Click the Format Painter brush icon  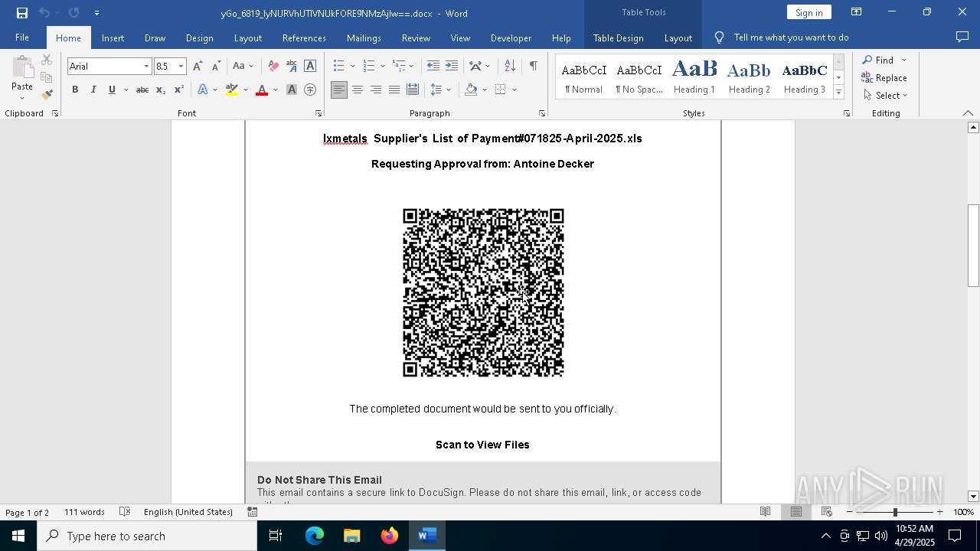tap(47, 95)
